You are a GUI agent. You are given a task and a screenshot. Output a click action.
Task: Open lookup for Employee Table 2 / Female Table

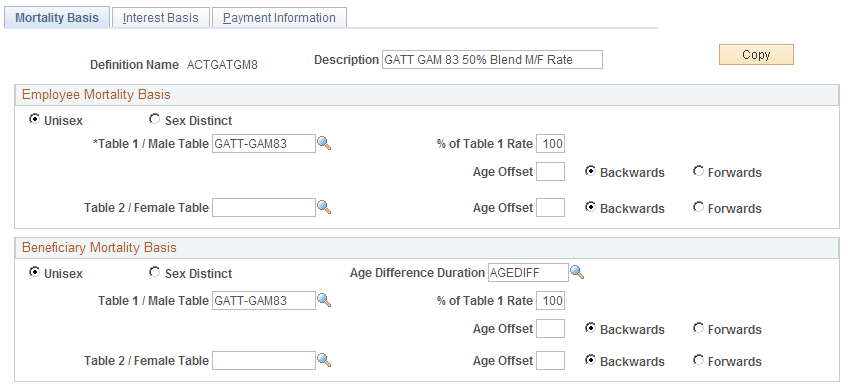[324, 207]
